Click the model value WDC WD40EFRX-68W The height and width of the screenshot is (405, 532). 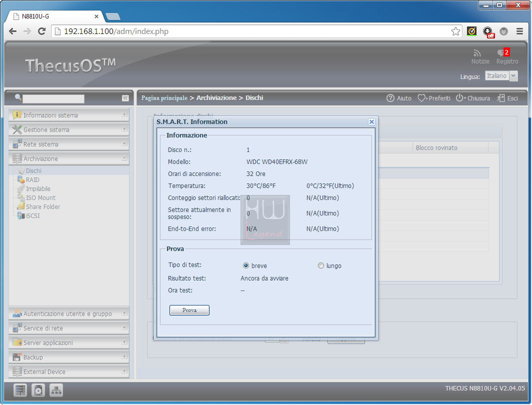tap(277, 162)
